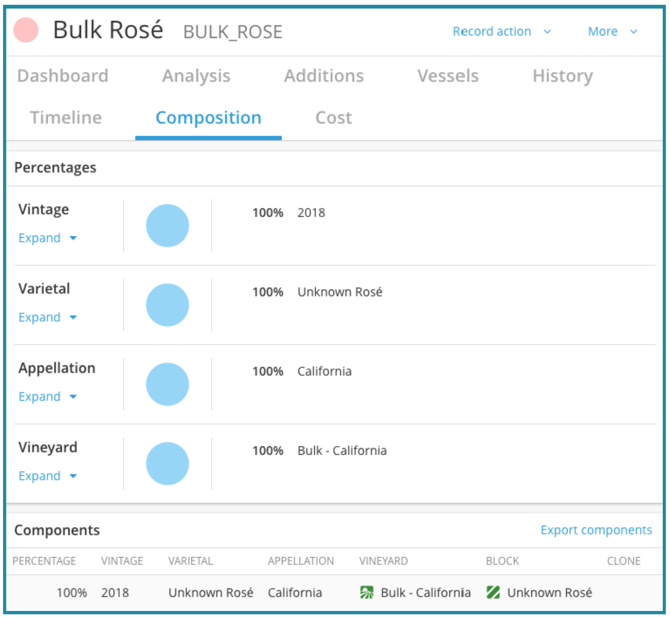Expand the Vineyard percentages section

click(x=47, y=476)
